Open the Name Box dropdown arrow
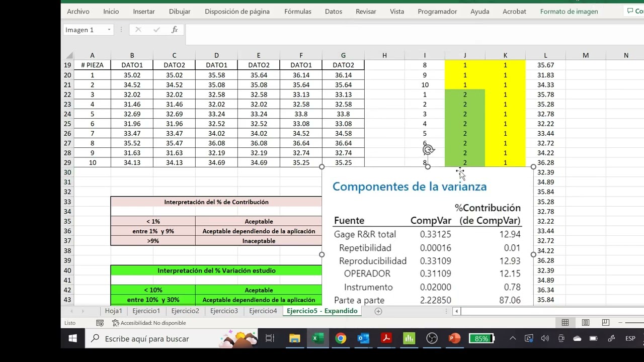644x362 pixels. tap(109, 30)
